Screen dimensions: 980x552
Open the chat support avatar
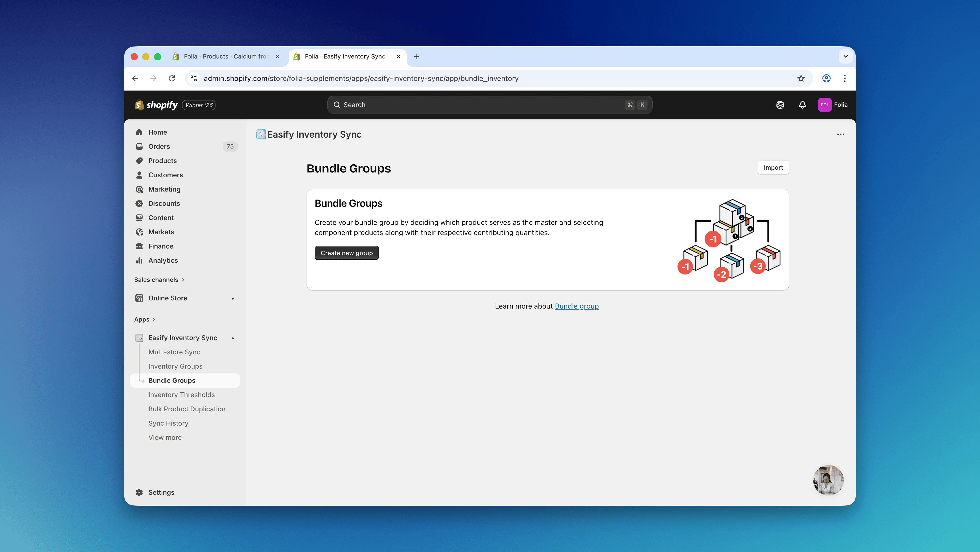[828, 480]
